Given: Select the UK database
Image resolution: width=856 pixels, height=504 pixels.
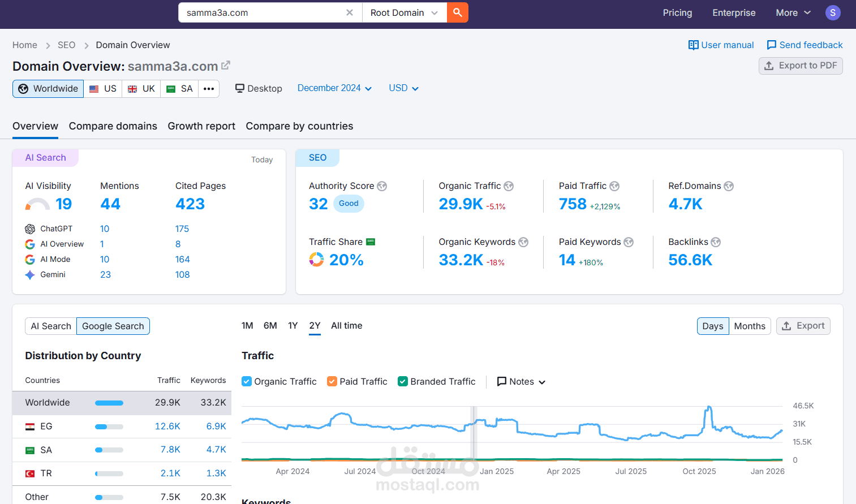Looking at the screenshot, I should point(141,89).
